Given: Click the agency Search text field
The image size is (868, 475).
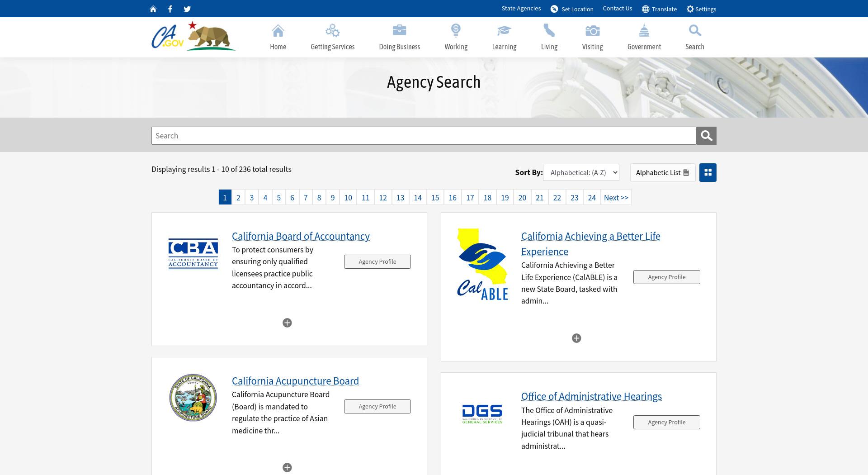Looking at the screenshot, I should coord(424,136).
